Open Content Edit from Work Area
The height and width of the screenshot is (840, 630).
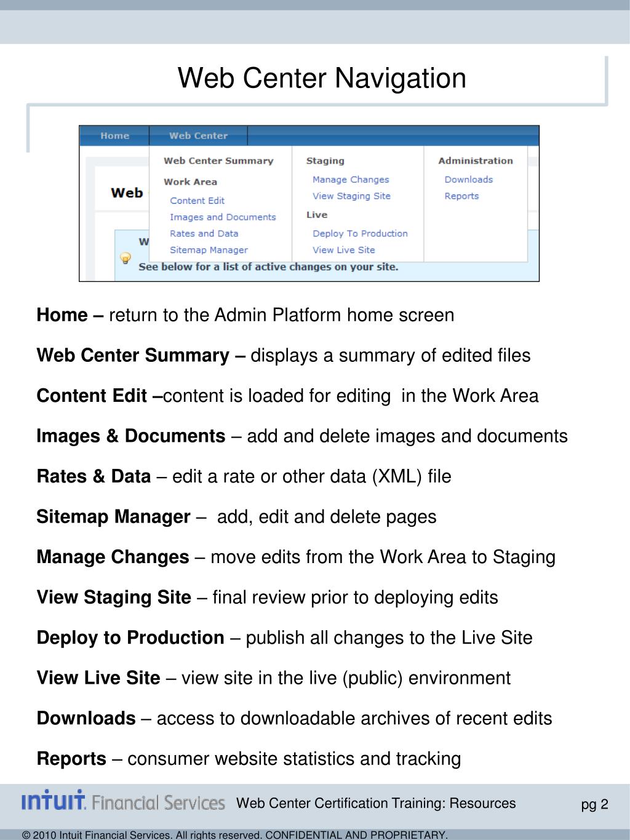point(197,201)
